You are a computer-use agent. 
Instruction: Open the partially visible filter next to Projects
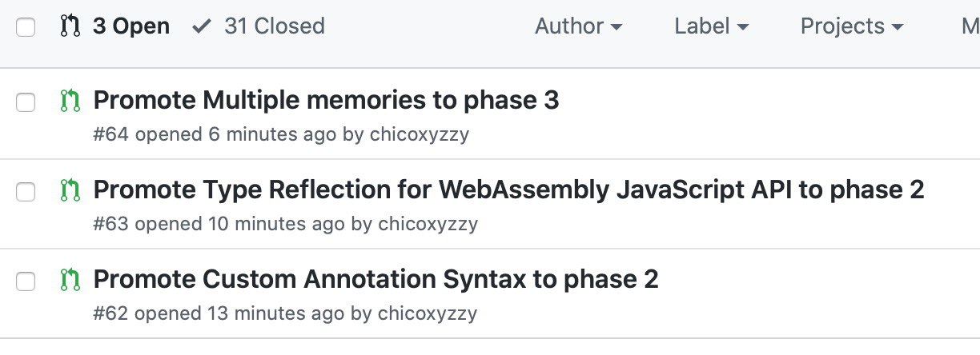click(970, 26)
